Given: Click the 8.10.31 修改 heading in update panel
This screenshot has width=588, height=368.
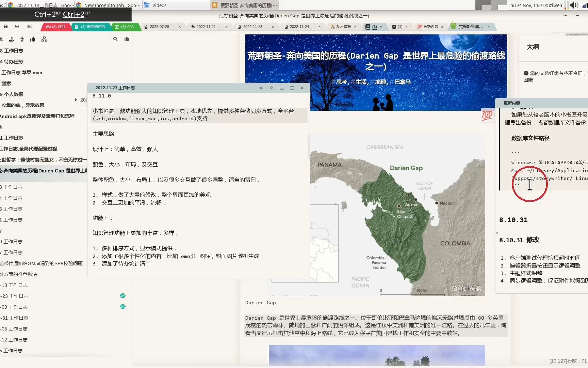Looking at the screenshot, I should coord(519,240).
